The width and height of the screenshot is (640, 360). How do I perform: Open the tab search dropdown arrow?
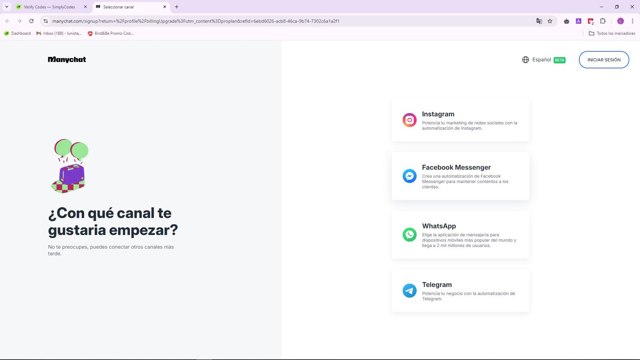pos(7,7)
